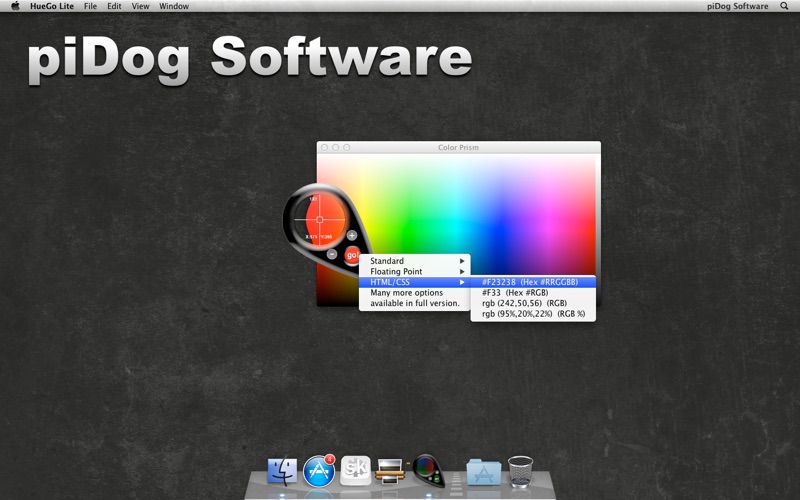800x500 pixels.
Task: Choose #F23238 Hex #RRGGBB format
Action: coord(532,282)
